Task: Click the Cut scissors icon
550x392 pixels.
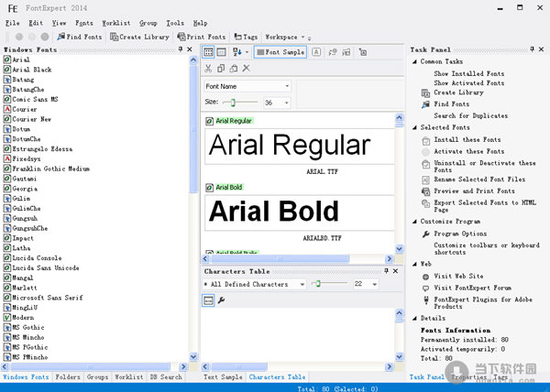Action: click(x=208, y=69)
